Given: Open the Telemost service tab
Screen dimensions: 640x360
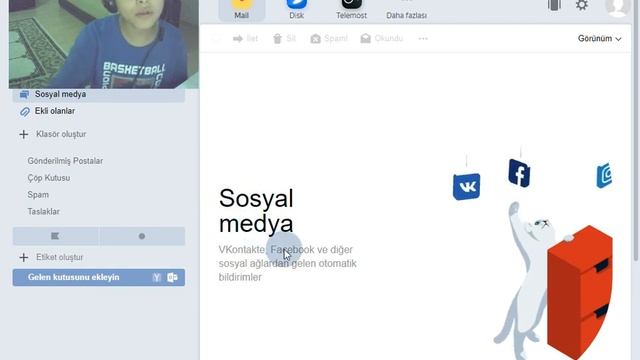Looking at the screenshot, I should pyautogui.click(x=351, y=10).
